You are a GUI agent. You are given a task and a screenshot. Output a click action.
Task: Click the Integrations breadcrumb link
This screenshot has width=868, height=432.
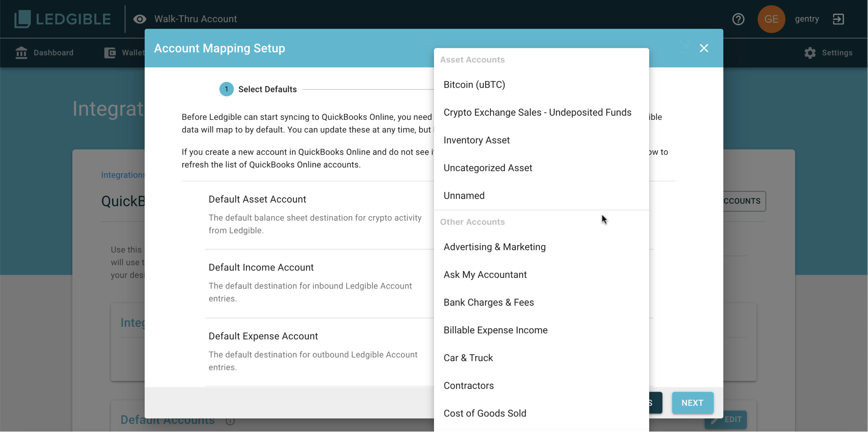[123, 175]
